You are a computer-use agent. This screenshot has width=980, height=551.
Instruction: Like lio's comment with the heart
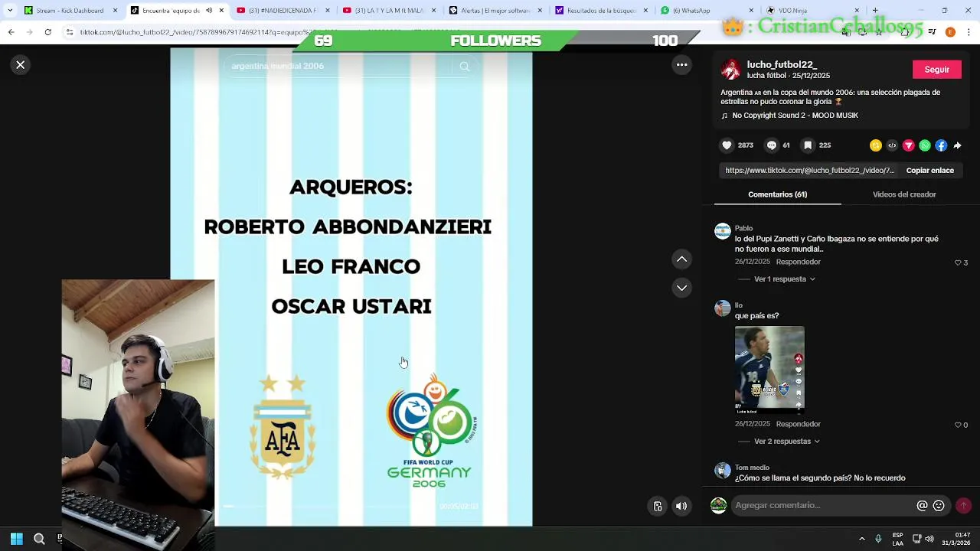[958, 425]
